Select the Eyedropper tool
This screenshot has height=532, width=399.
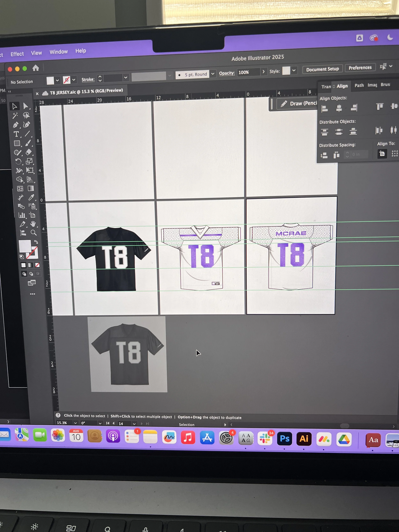(31, 197)
